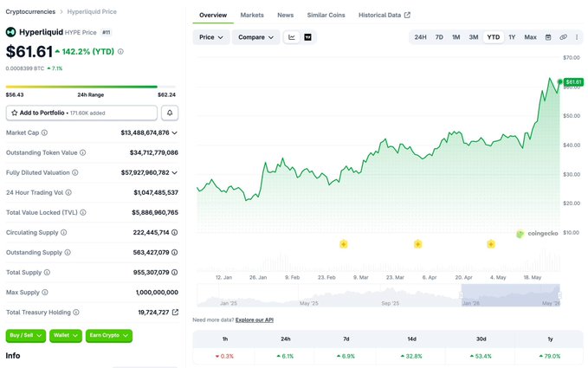
Task: Click info icon beside 955,307,079 value
Action: (174, 273)
